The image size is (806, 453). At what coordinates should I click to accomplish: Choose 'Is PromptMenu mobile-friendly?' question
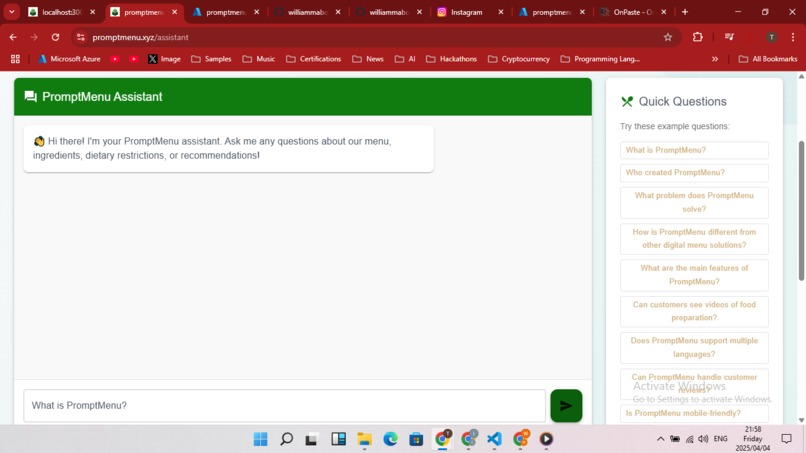tap(694, 413)
